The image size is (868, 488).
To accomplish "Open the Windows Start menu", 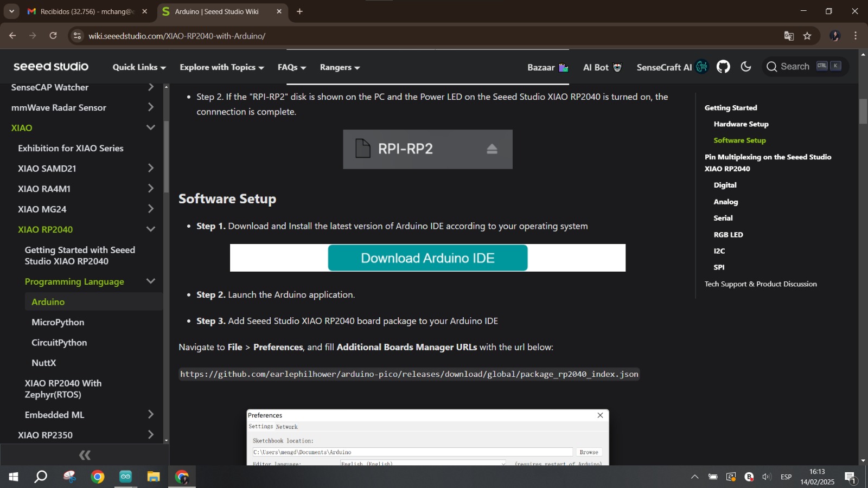I will [x=14, y=477].
